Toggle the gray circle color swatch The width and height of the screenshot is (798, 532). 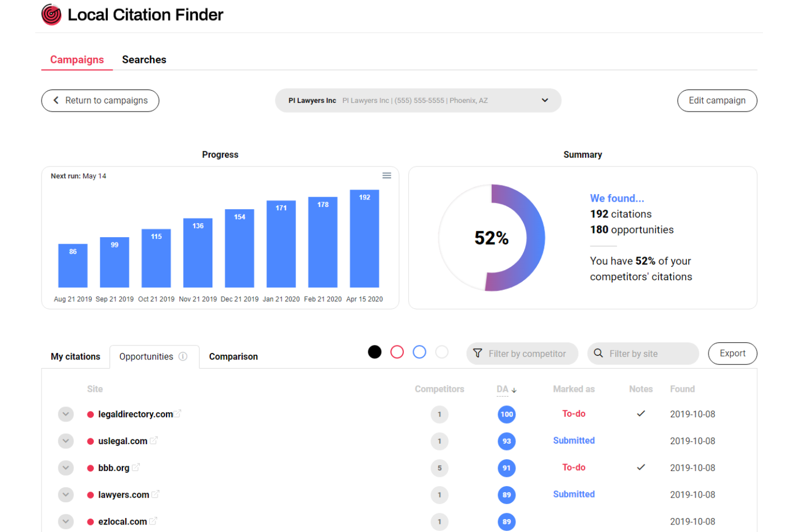tap(442, 351)
